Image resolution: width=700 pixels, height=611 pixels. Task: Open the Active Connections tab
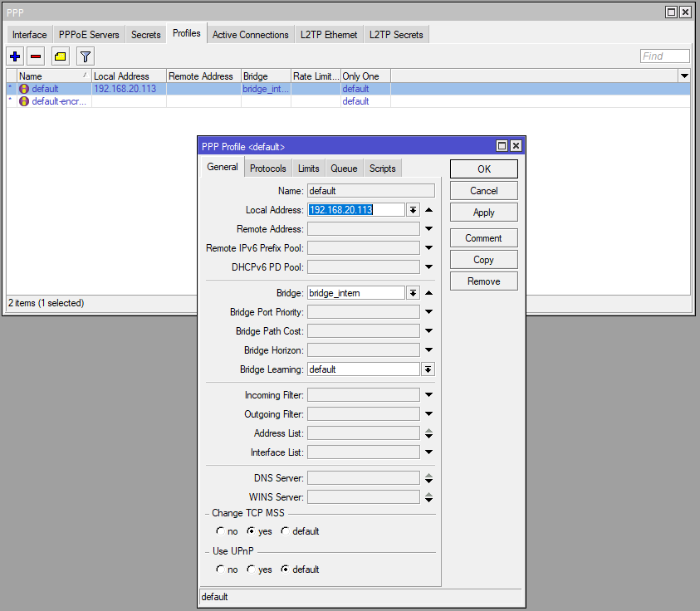coord(251,35)
